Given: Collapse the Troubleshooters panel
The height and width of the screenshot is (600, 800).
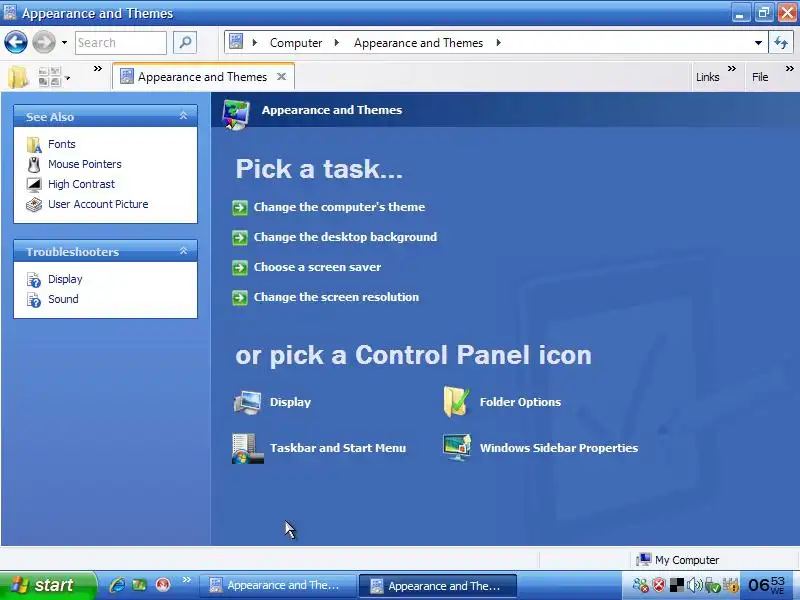Looking at the screenshot, I should point(183,251).
